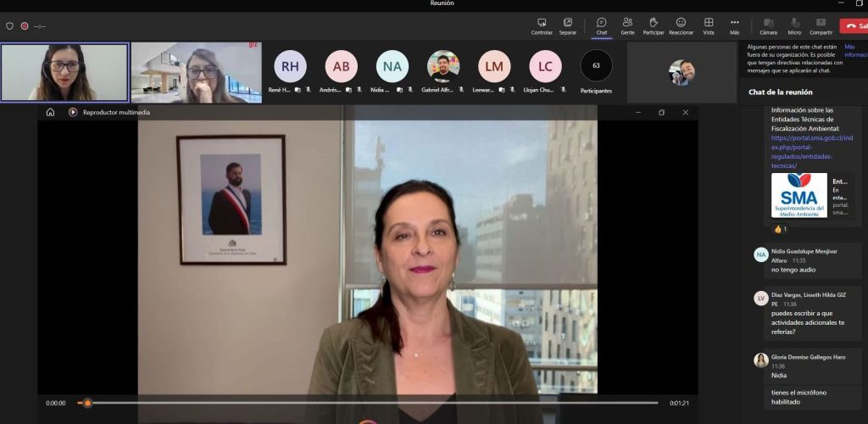The width and height of the screenshot is (868, 424).
Task: Expand the 63 Participantes overflow list
Action: pyautogui.click(x=596, y=66)
